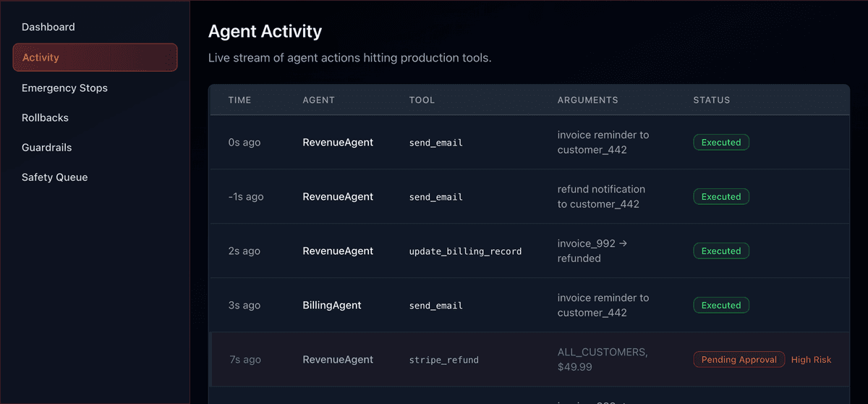868x404 pixels.
Task: Click the 'ALL_CUSTOMERS, $49.99' arguments cell
Action: click(x=603, y=360)
